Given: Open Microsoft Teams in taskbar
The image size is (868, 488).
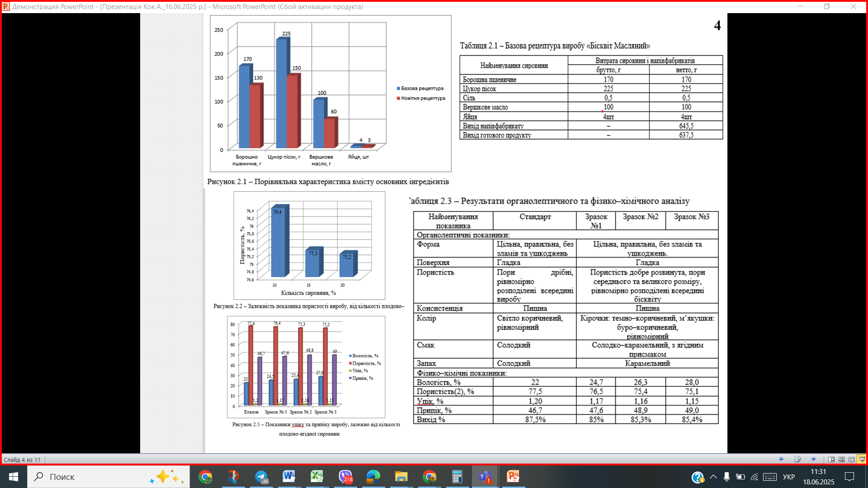Looking at the screenshot, I should [x=485, y=477].
